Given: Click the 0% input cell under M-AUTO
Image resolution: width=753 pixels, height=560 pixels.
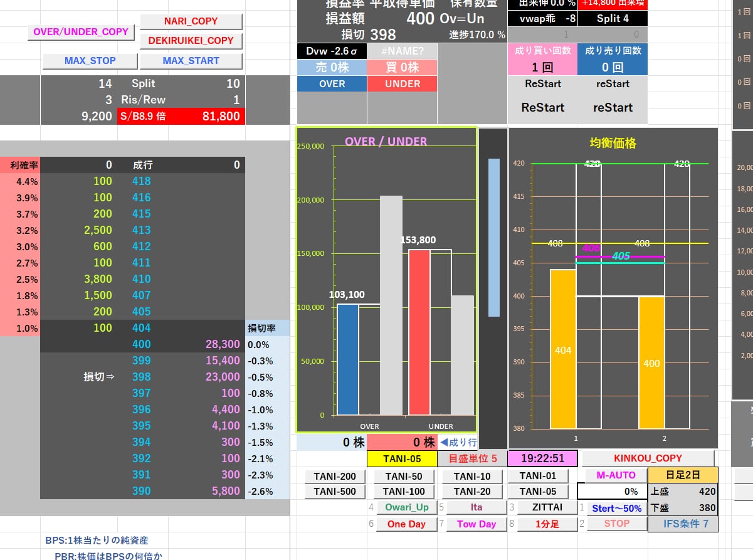Looking at the screenshot, I should point(612,492).
